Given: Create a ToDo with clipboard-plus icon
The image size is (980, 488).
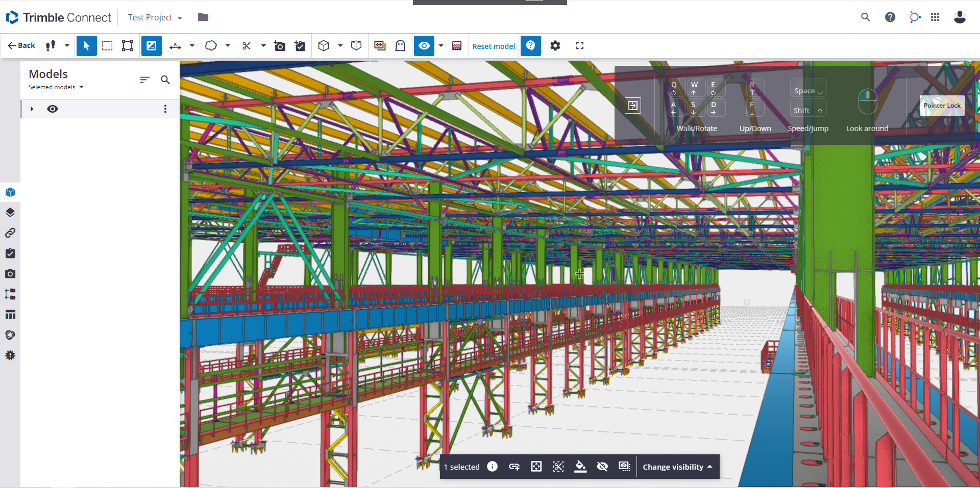Looking at the screenshot, I should click(300, 46).
